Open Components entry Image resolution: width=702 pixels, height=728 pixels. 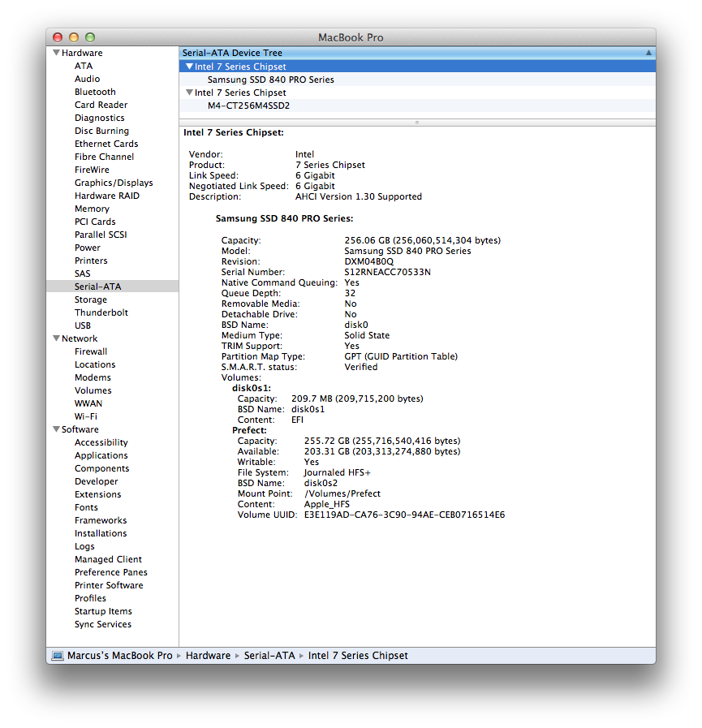(101, 469)
